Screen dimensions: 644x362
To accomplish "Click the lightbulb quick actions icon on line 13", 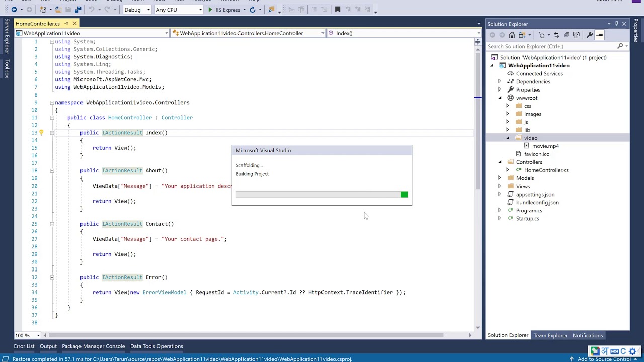I will coord(41,133).
